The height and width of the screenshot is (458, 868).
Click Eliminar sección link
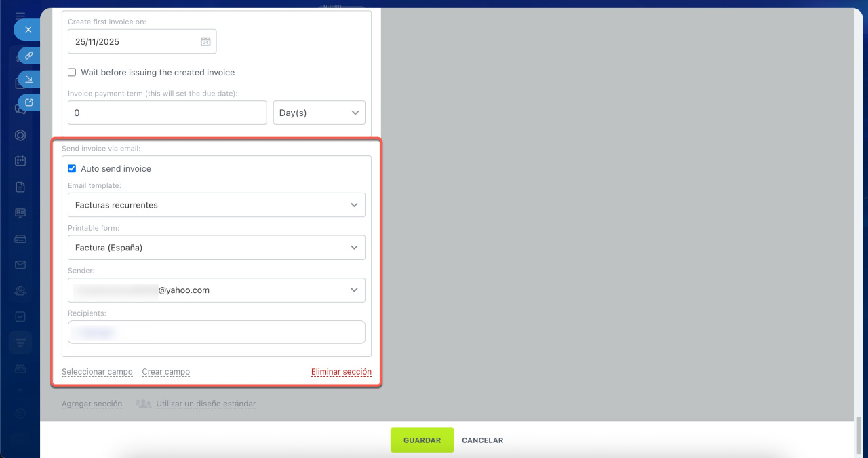pos(341,372)
